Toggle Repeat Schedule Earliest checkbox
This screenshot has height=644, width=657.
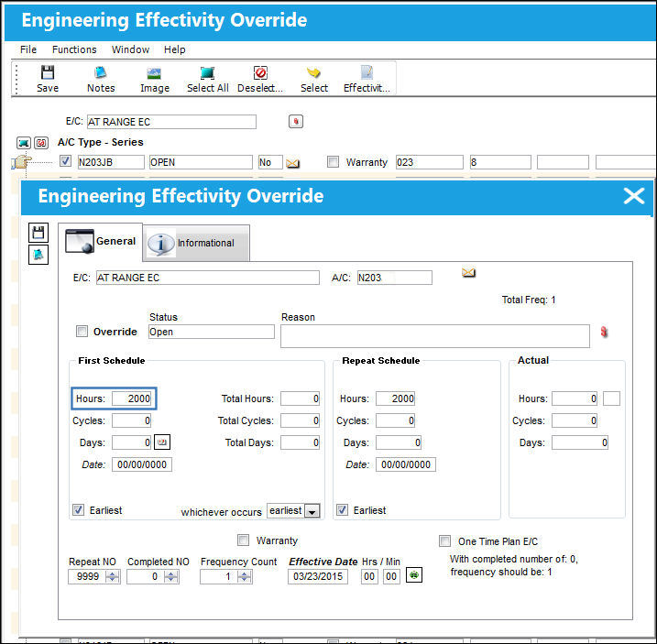342,510
